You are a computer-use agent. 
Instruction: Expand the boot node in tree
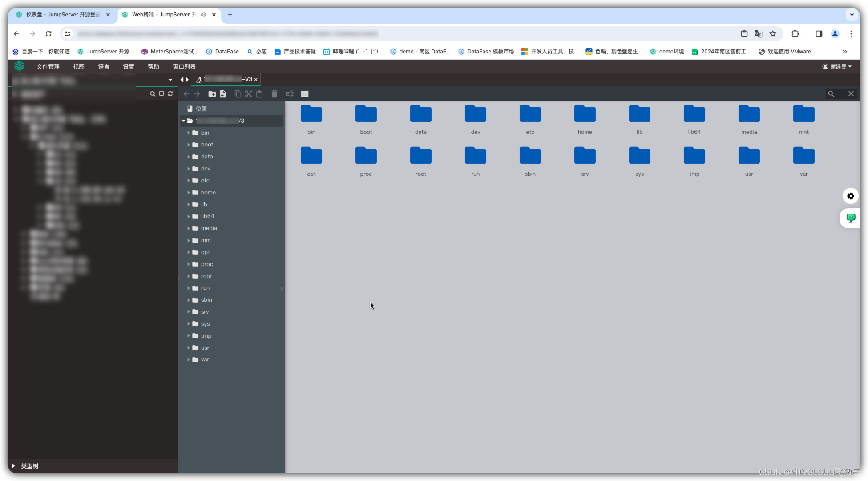188,145
